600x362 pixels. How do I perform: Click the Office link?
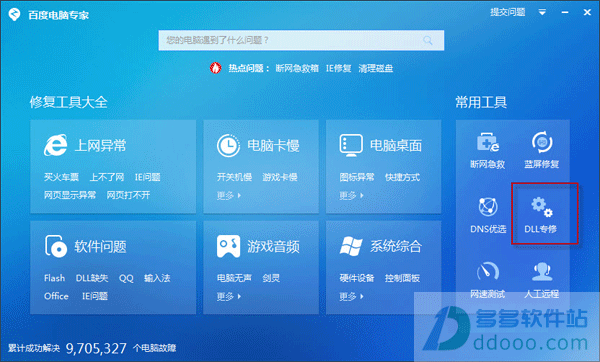(x=56, y=296)
